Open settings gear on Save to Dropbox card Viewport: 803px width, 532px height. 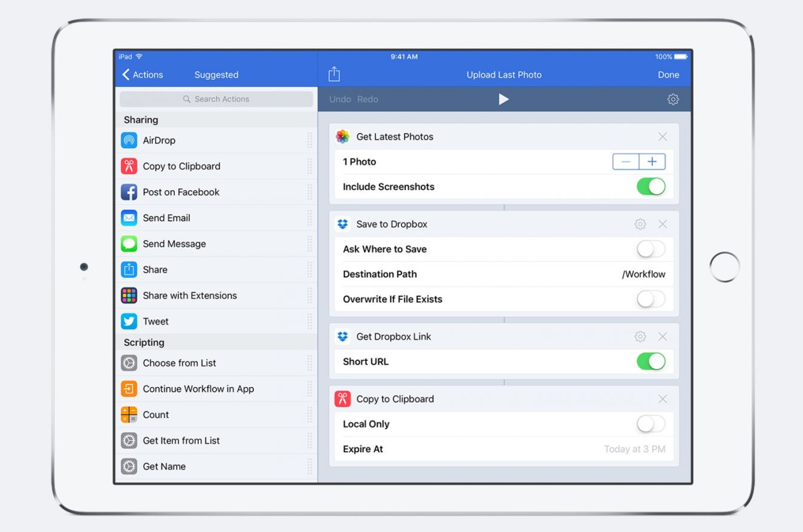pos(640,224)
